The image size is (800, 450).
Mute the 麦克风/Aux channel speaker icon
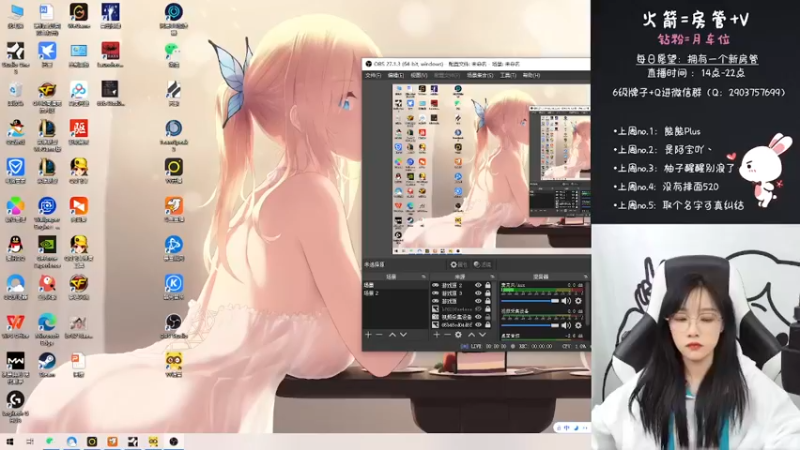(566, 301)
